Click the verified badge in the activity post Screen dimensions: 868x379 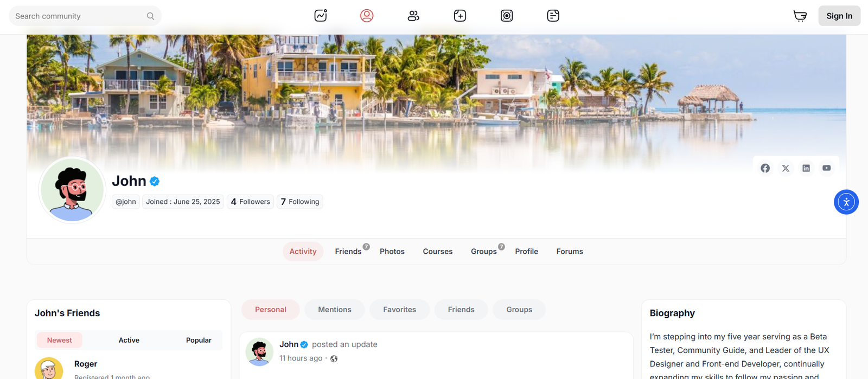(304, 345)
